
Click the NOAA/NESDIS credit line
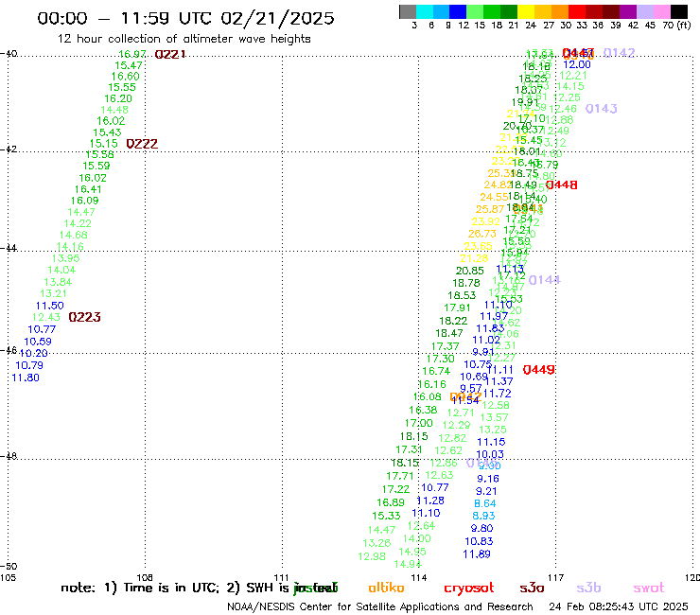point(380,606)
